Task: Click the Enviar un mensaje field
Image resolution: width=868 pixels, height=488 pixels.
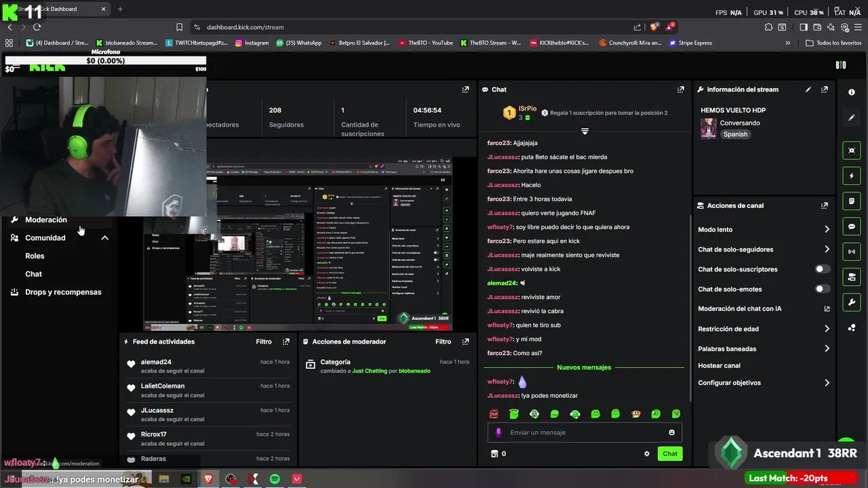Action: coord(585,432)
